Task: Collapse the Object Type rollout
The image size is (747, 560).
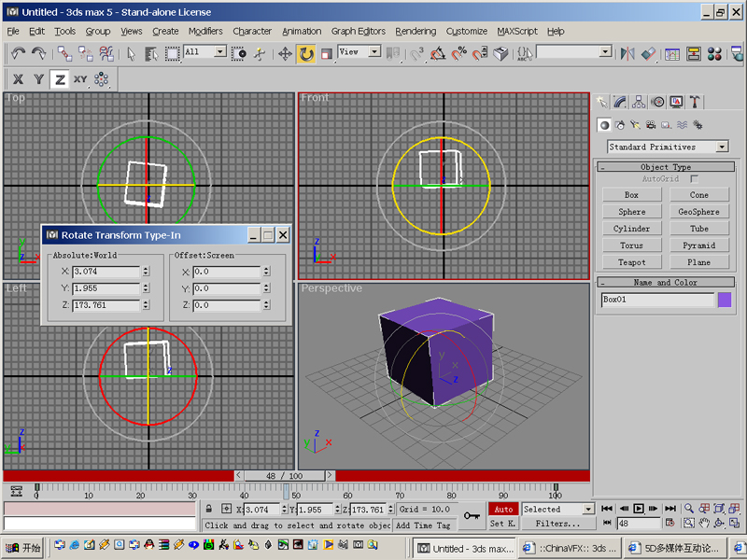Action: pyautogui.click(x=666, y=167)
